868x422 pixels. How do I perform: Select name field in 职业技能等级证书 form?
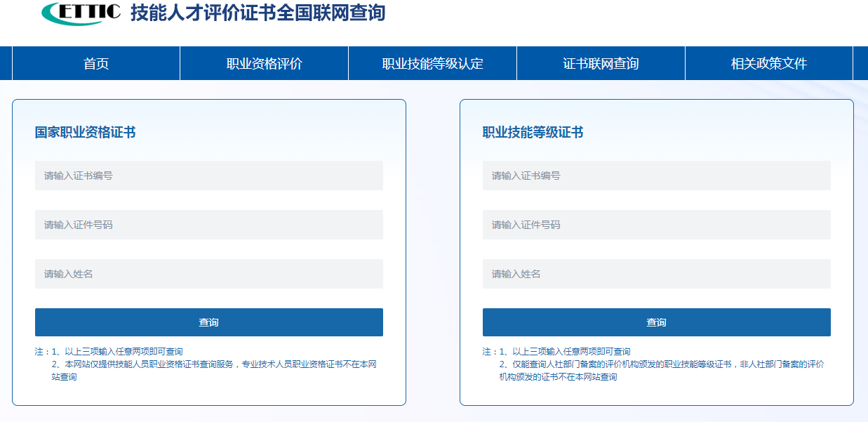tap(656, 274)
